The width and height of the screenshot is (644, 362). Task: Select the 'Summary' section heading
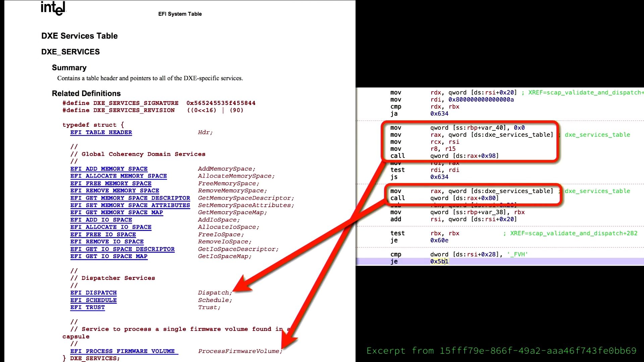click(x=69, y=68)
